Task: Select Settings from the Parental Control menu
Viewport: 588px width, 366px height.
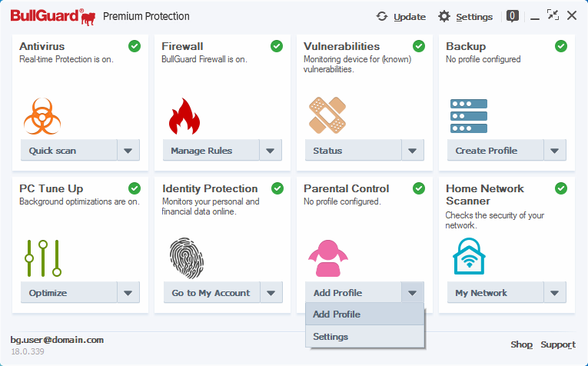Action: [x=365, y=336]
